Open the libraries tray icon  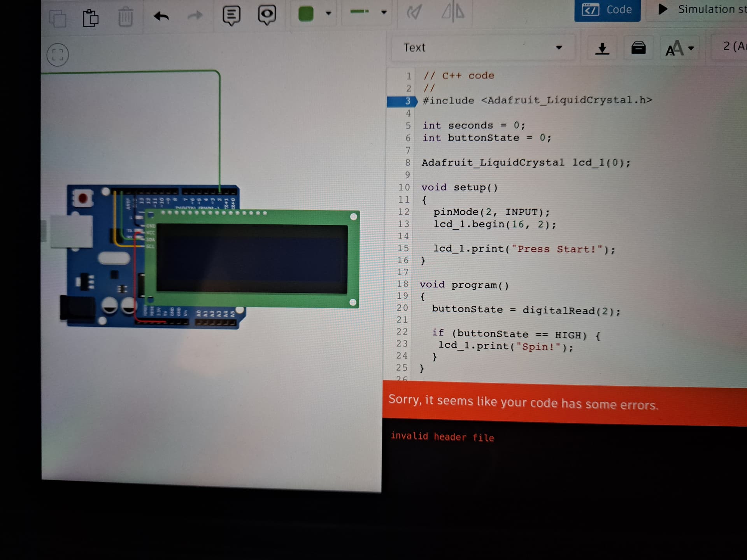(638, 48)
